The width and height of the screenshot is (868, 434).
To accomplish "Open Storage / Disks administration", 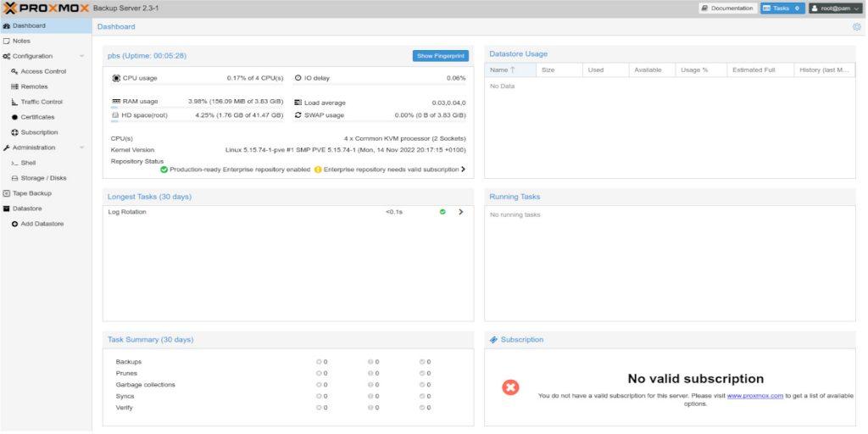I will click(43, 178).
